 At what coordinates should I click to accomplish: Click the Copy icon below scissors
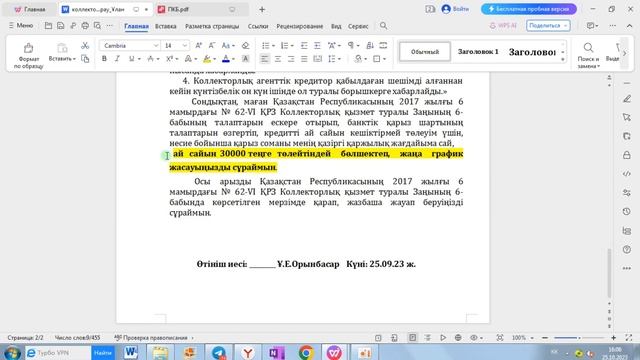[x=85, y=59]
